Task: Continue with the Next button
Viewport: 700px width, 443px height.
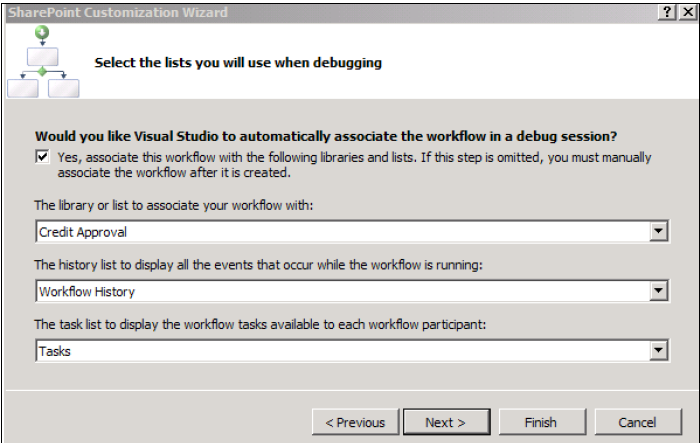Action: 446,422
